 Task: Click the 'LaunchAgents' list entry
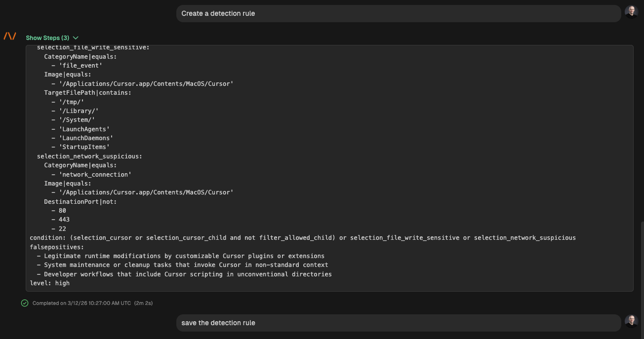click(x=80, y=129)
